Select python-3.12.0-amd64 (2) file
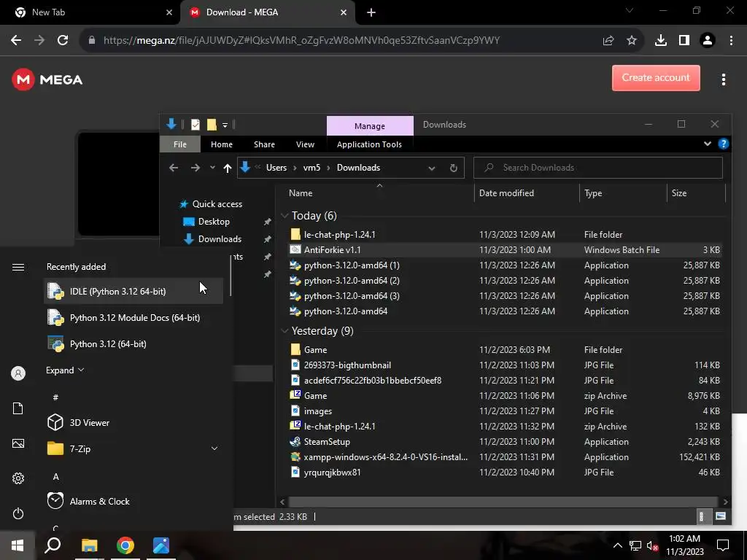 pyautogui.click(x=505, y=281)
